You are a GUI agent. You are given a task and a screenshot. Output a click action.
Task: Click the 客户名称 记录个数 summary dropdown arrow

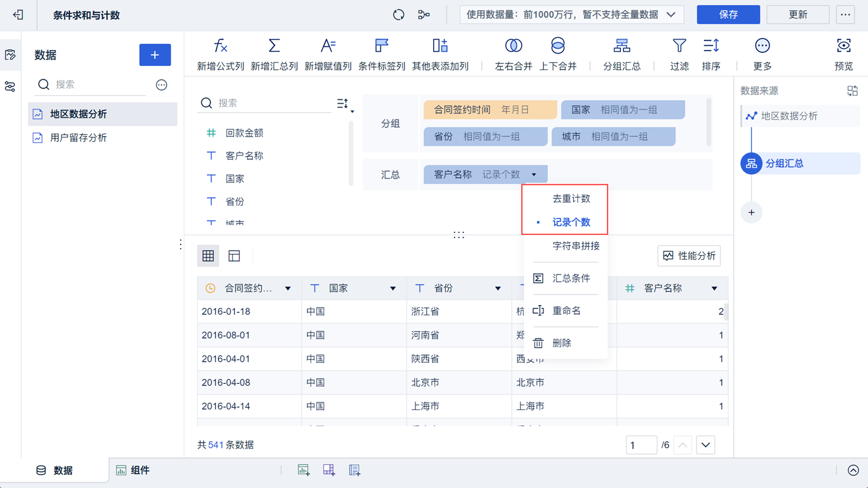534,174
